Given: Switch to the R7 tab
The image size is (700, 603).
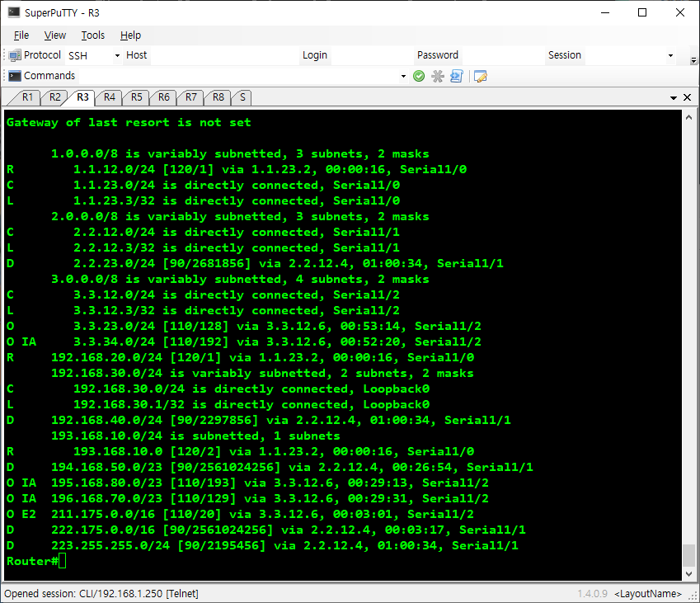Looking at the screenshot, I should tap(190, 97).
